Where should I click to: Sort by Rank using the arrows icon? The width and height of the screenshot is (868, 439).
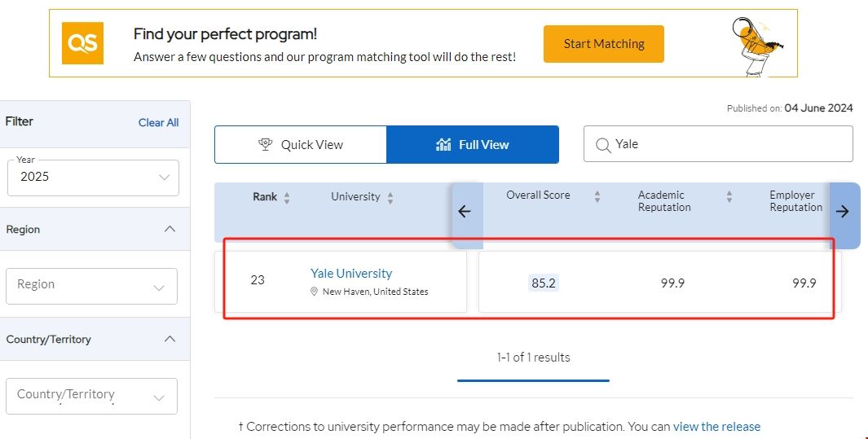pos(287,198)
